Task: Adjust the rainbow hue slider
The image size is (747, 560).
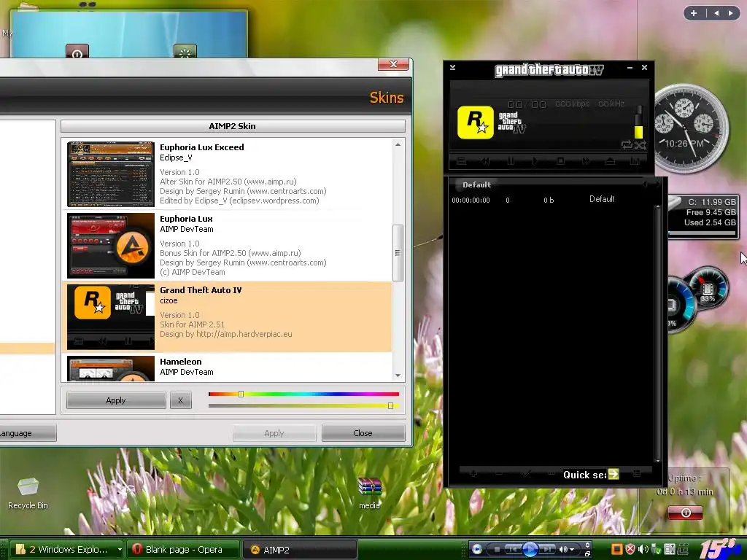Action: click(303, 394)
